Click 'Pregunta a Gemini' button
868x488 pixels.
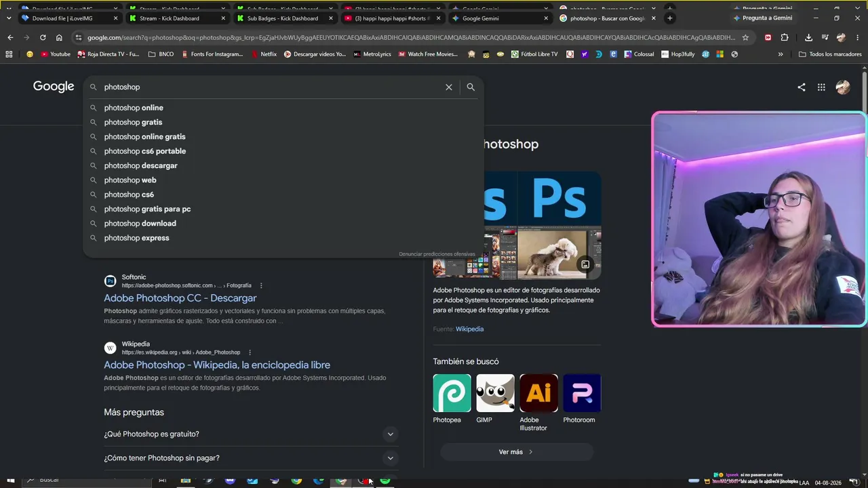(x=762, y=18)
